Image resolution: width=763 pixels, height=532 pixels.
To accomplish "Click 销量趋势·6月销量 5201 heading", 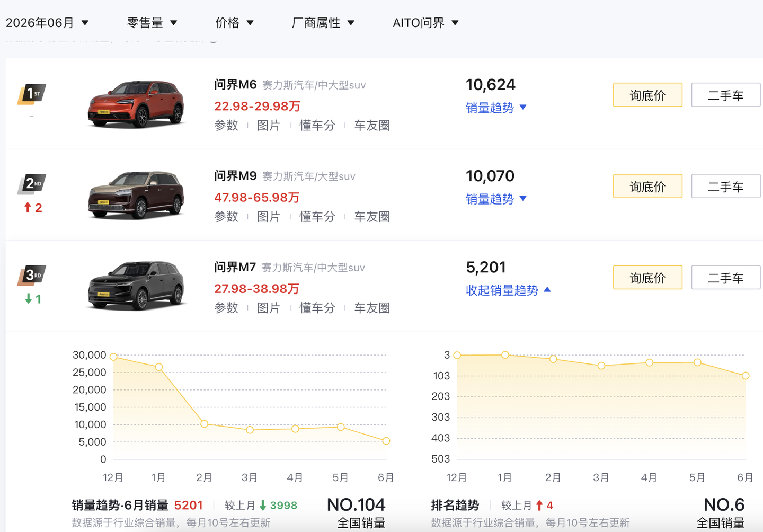I will [x=137, y=506].
